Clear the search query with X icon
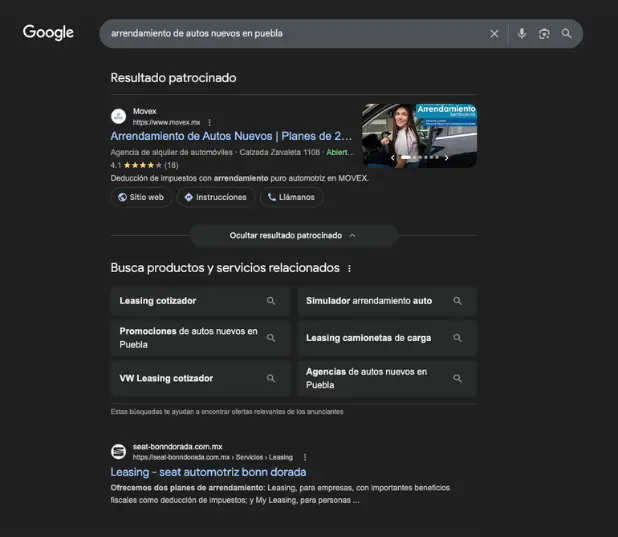 (x=494, y=34)
